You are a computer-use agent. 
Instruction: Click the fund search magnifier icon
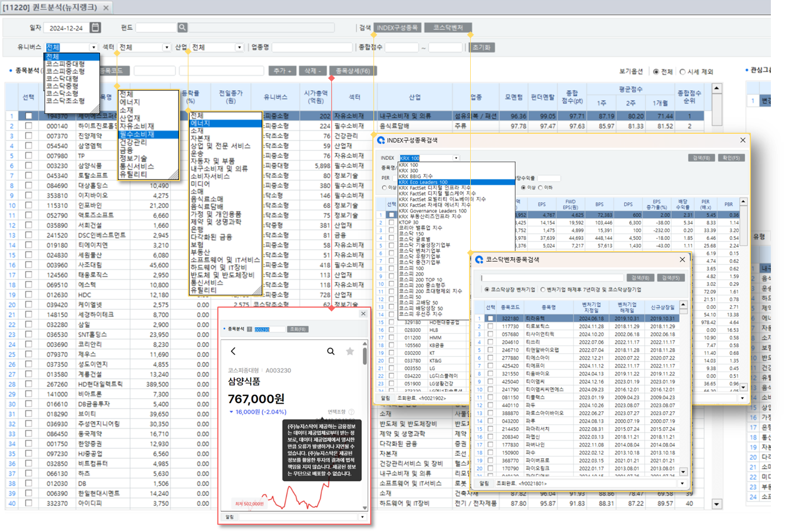coord(182,28)
